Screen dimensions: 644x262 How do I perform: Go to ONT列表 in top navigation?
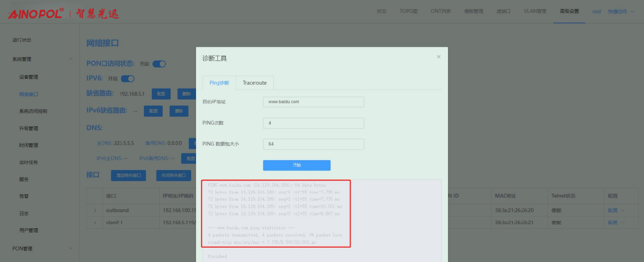click(441, 11)
